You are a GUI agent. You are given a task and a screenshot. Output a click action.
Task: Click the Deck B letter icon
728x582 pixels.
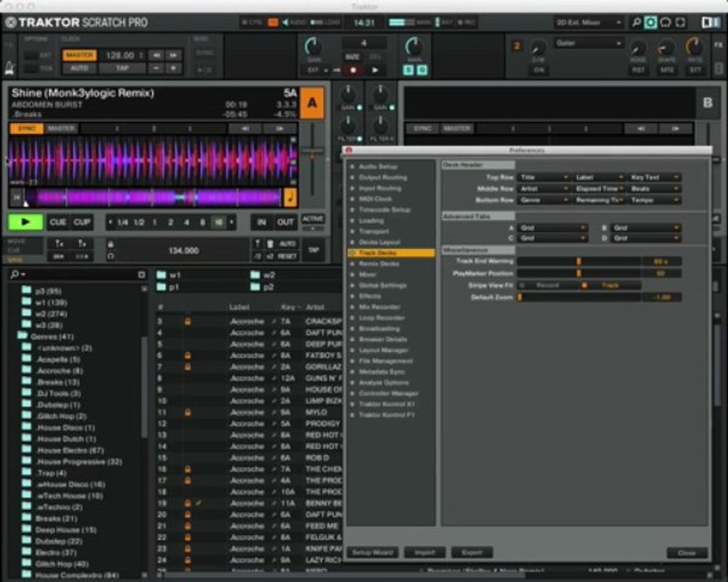coord(708,103)
